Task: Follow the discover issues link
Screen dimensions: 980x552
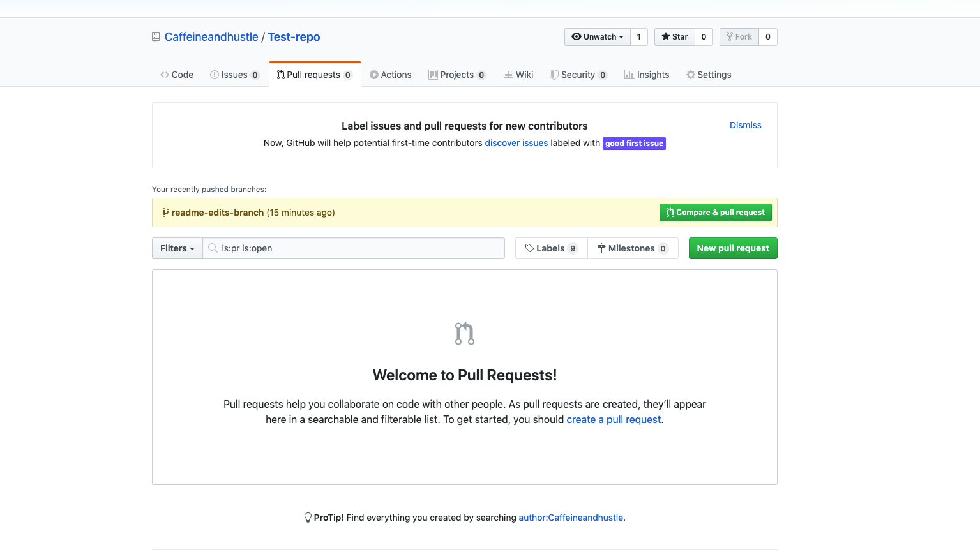Action: click(x=516, y=143)
